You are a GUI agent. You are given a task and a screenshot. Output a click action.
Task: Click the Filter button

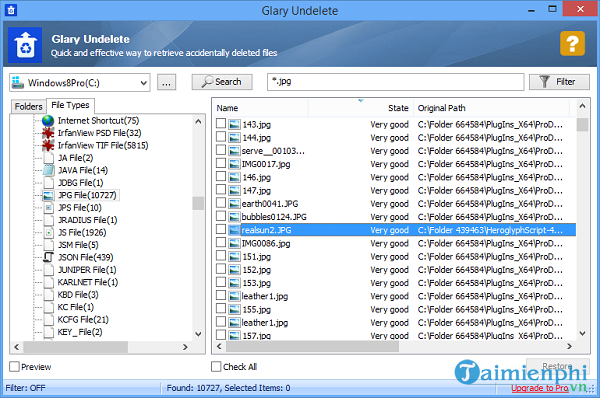pos(559,82)
